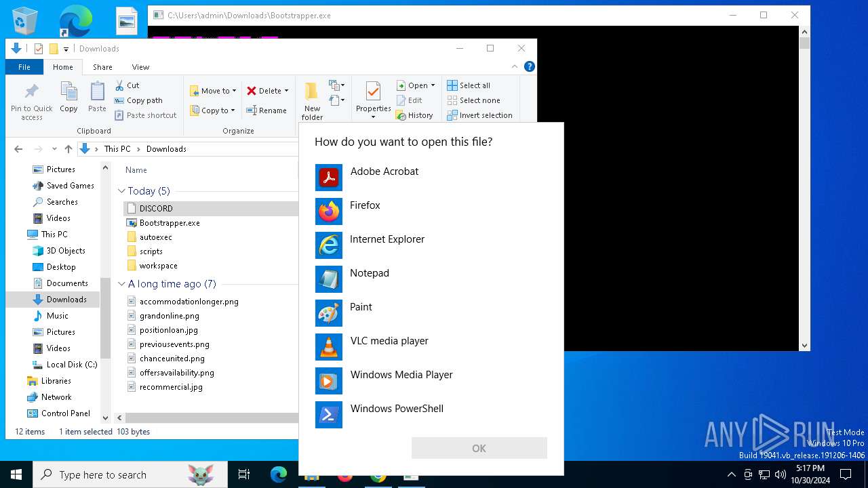Select positionloan.jpg
The width and height of the screenshot is (868, 488).
click(169, 330)
